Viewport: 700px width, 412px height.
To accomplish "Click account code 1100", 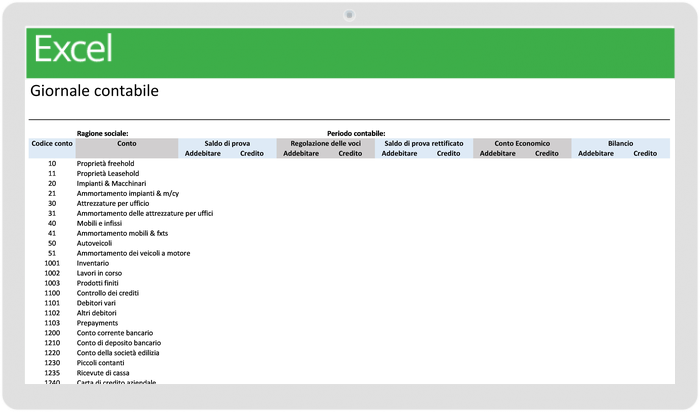I will pos(52,293).
